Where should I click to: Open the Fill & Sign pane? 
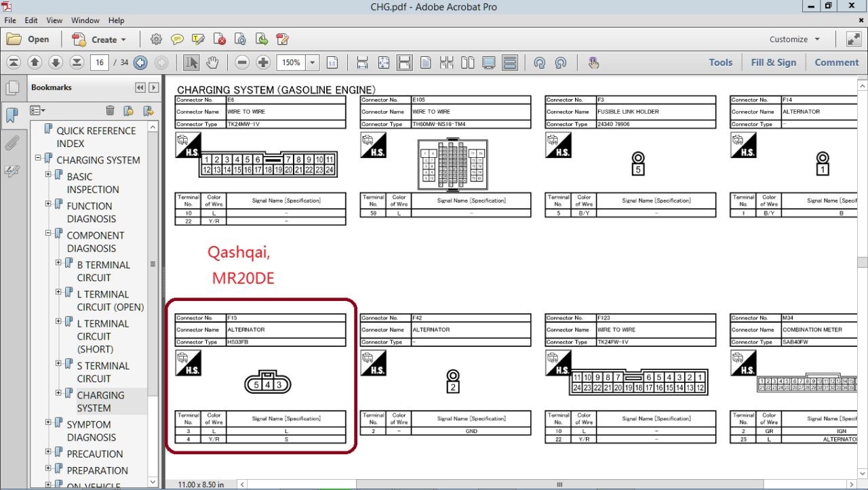tap(774, 62)
